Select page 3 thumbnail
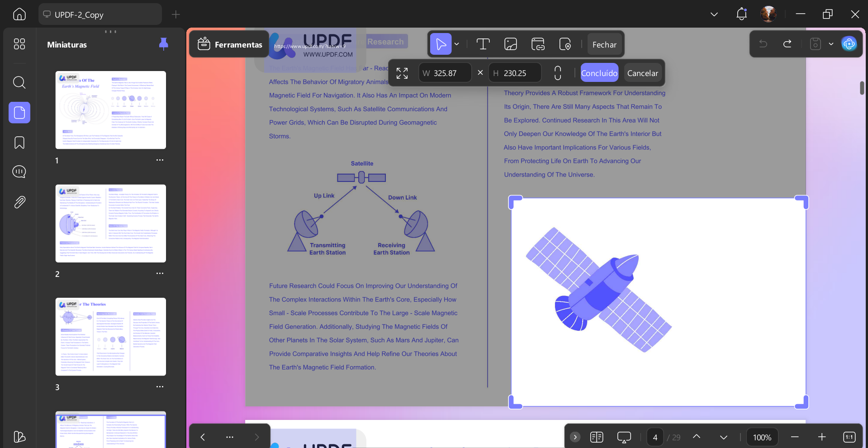 [x=111, y=337]
